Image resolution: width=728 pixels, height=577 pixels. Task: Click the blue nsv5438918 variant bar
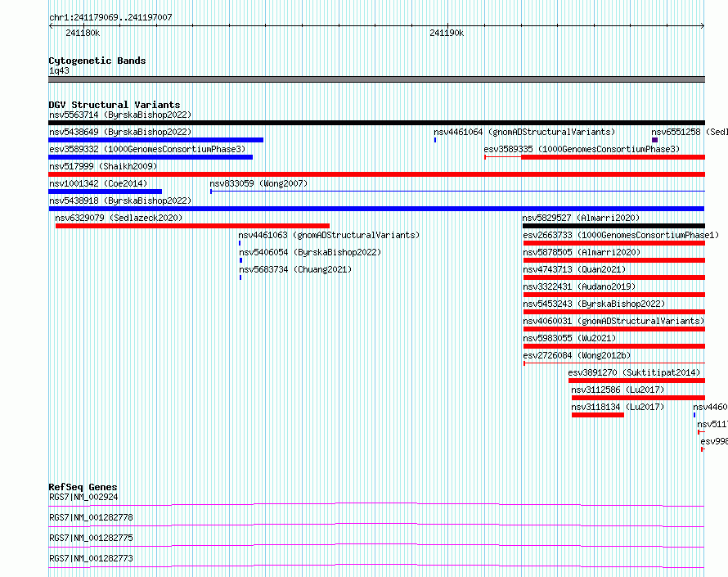(x=376, y=209)
